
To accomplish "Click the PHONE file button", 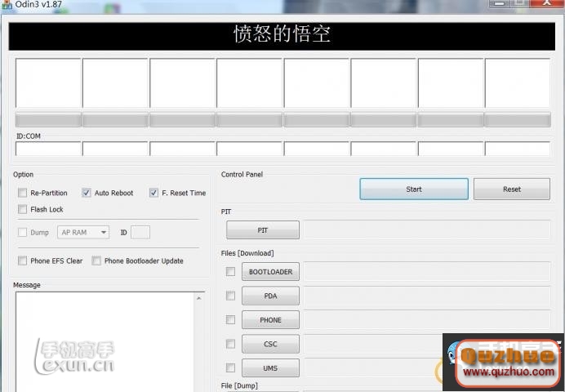I will point(270,320).
